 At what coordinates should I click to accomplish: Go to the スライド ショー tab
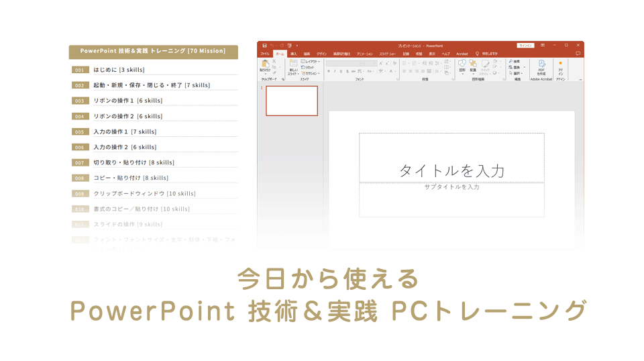(x=388, y=54)
